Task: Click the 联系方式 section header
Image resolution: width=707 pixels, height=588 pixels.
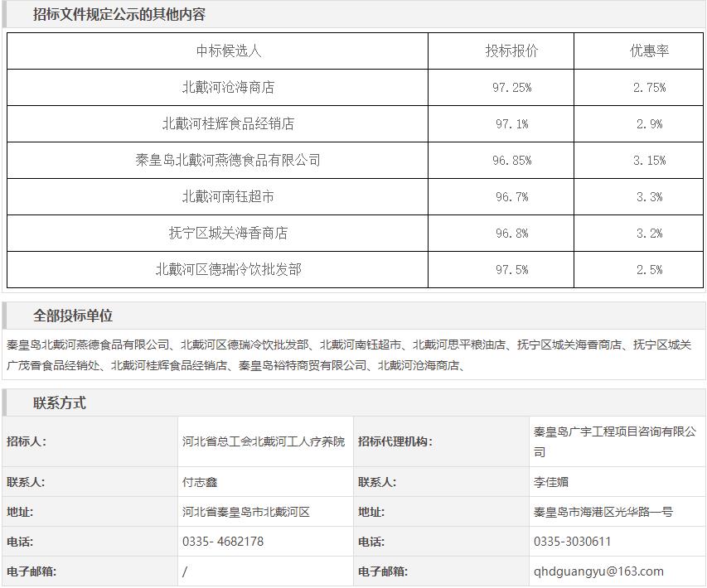Action: [60, 403]
